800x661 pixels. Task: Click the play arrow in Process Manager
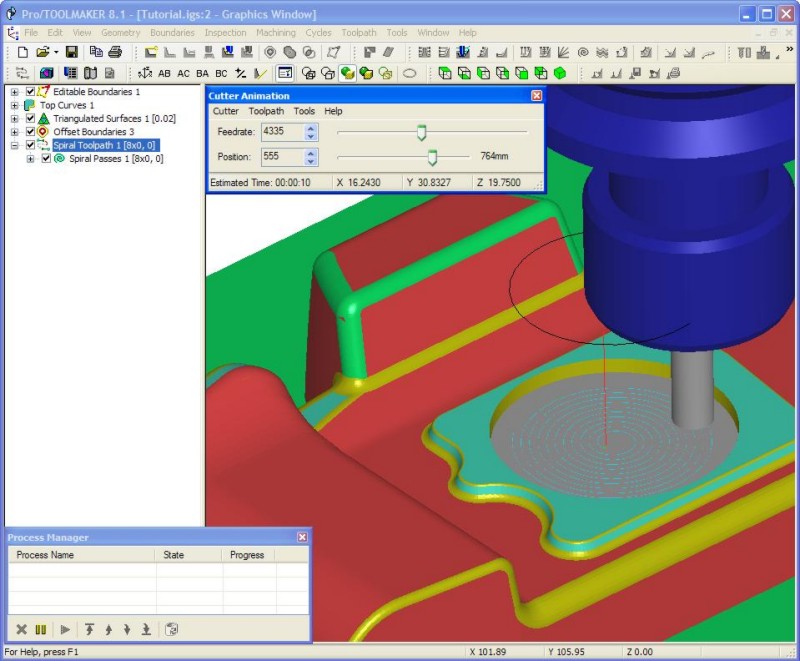tap(65, 629)
